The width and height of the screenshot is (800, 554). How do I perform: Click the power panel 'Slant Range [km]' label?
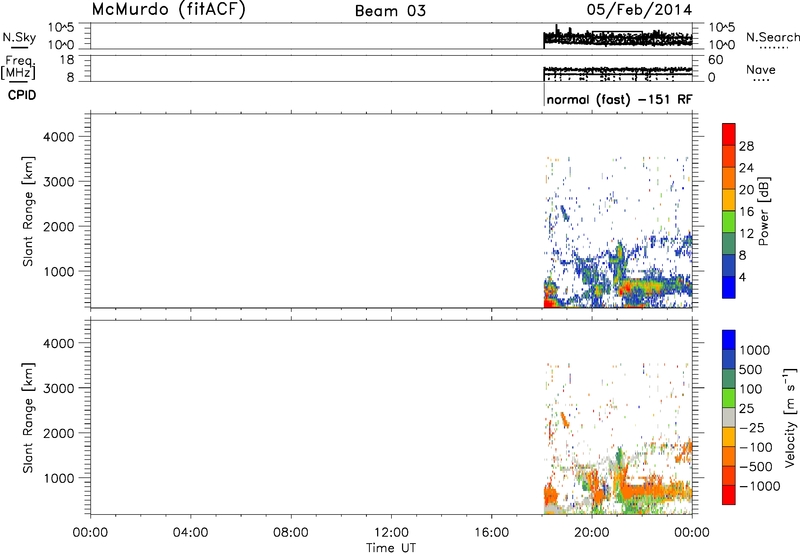click(28, 211)
